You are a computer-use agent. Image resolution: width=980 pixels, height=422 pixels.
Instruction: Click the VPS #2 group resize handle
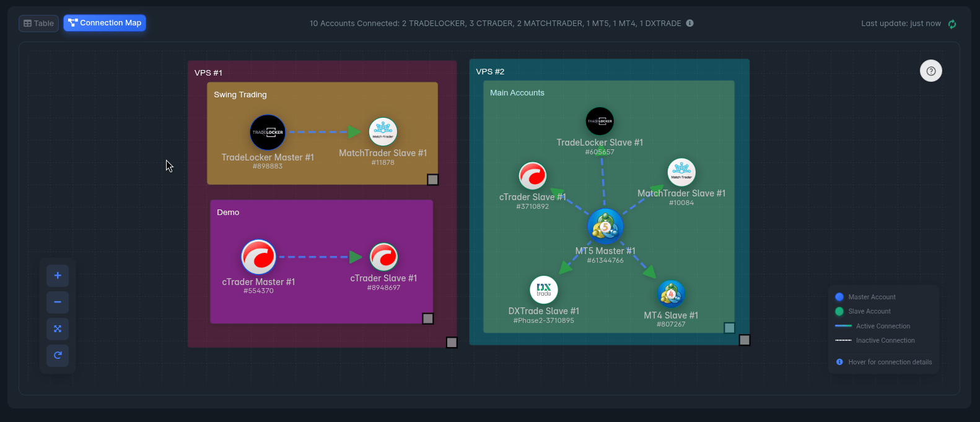pos(745,340)
